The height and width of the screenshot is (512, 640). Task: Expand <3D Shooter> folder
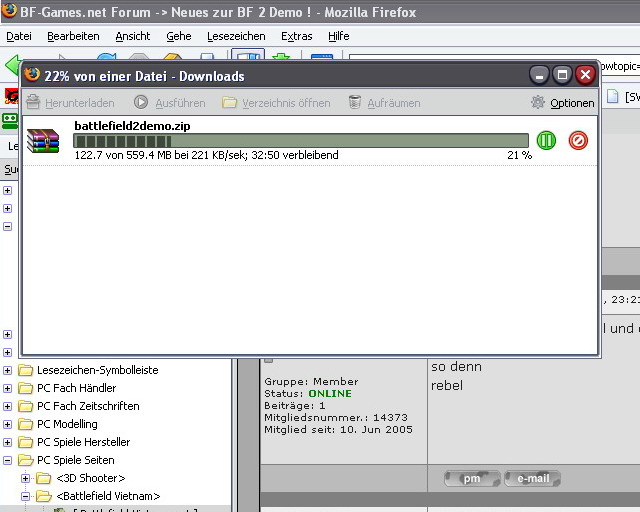coord(25,478)
